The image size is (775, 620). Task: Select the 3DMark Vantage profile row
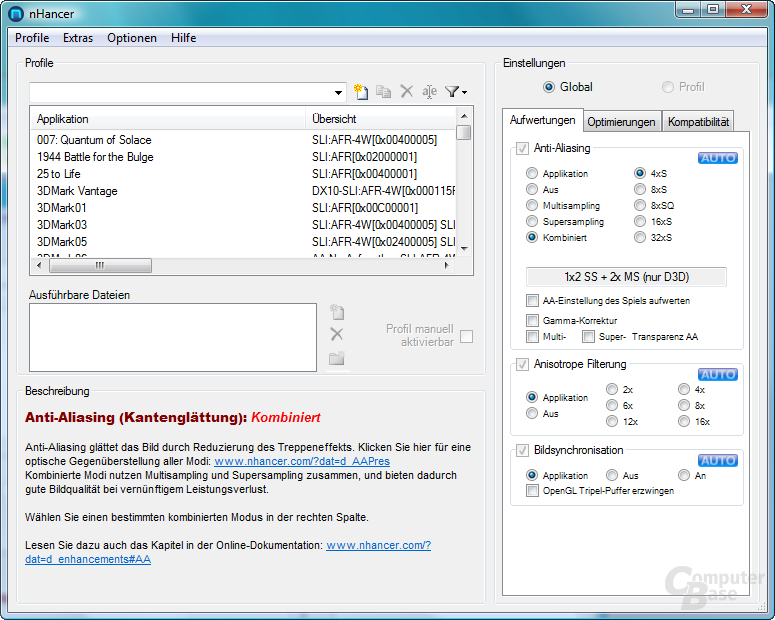pos(242,191)
